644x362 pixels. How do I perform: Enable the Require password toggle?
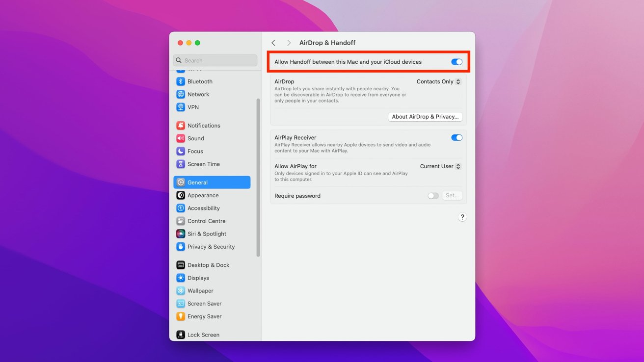[433, 195]
